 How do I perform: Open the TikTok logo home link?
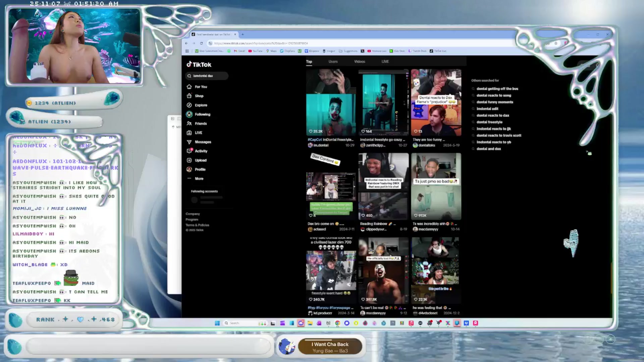[199, 64]
